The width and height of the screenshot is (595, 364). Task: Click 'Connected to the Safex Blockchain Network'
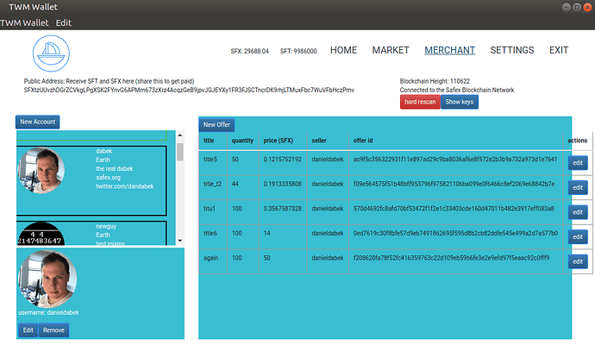pyautogui.click(x=457, y=90)
